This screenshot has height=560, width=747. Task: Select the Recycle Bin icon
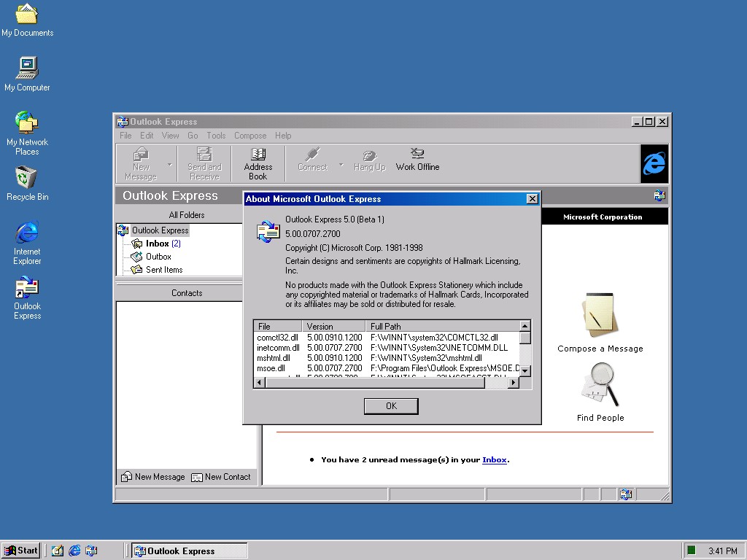[x=27, y=183]
